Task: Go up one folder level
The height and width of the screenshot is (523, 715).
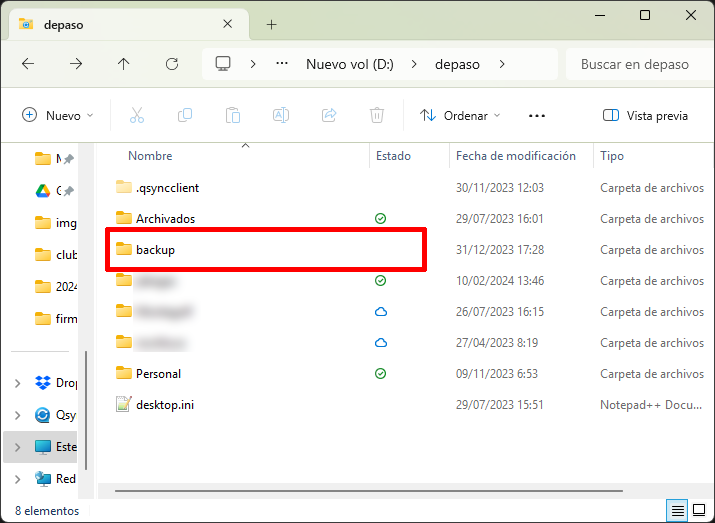Action: 124,64
